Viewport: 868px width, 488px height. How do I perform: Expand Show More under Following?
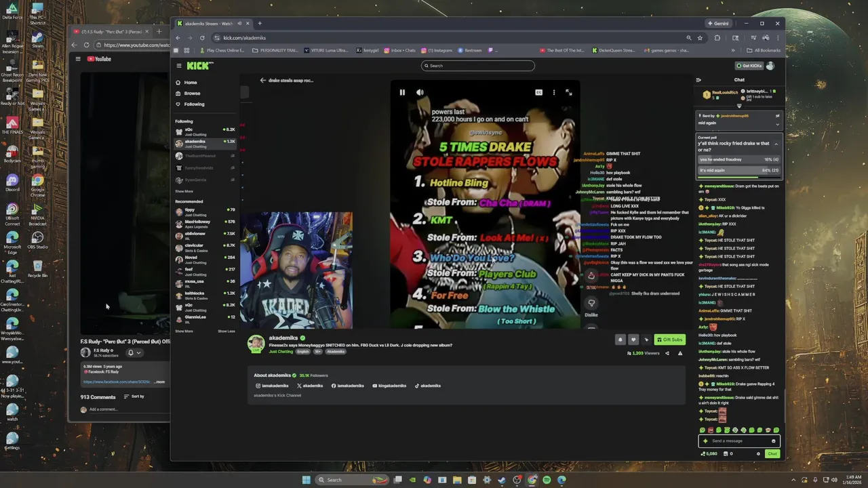[184, 191]
